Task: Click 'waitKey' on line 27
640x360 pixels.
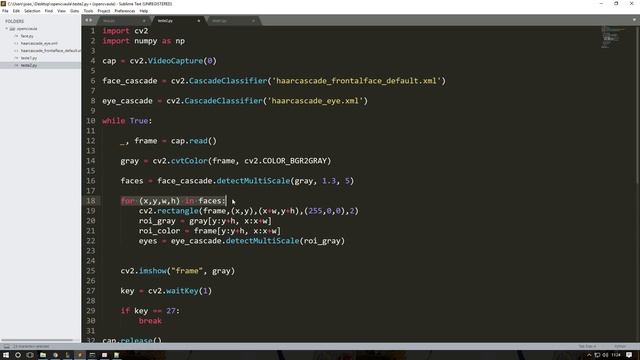Action: (x=182, y=291)
